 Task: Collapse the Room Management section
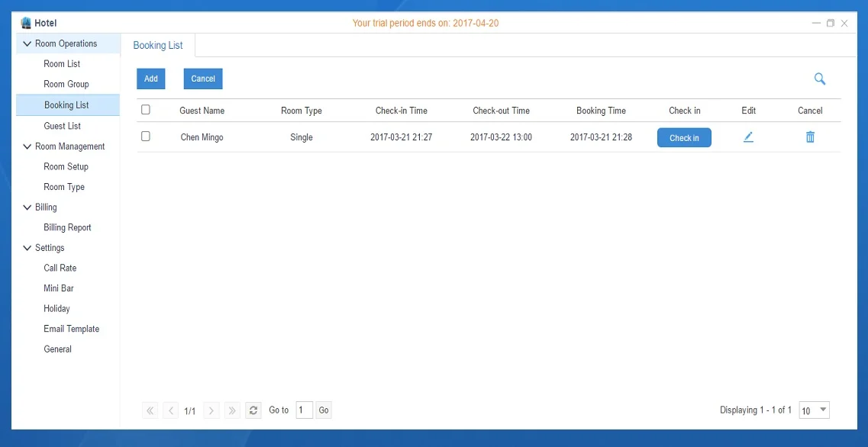(x=27, y=146)
